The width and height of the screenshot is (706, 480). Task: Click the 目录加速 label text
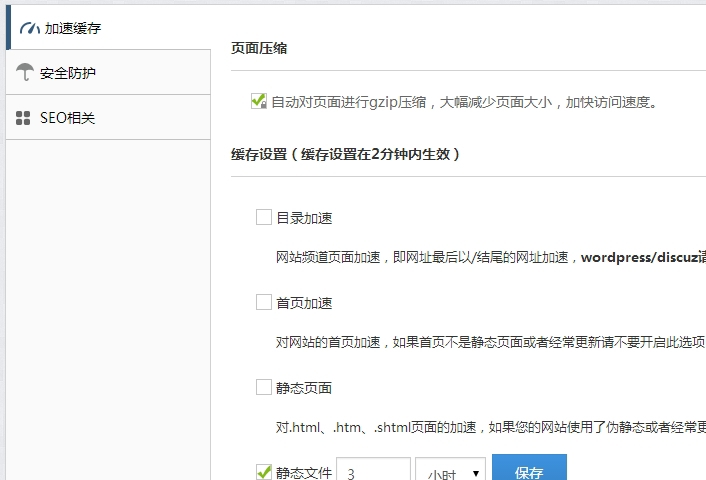pyautogui.click(x=304, y=218)
